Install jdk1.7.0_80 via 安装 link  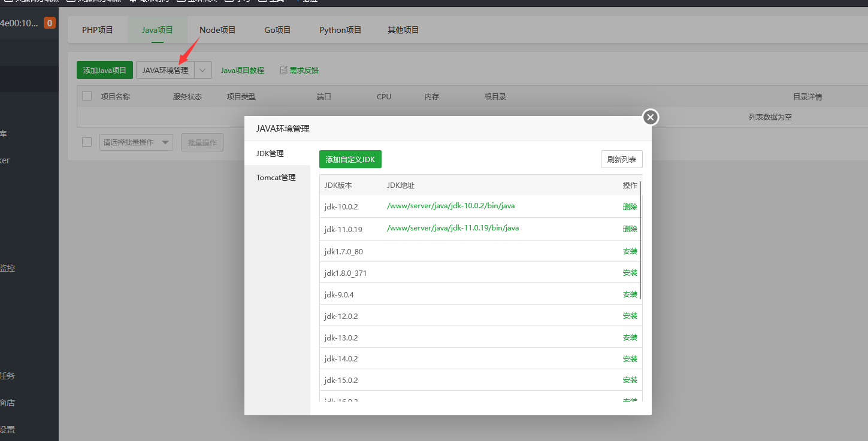click(x=630, y=251)
